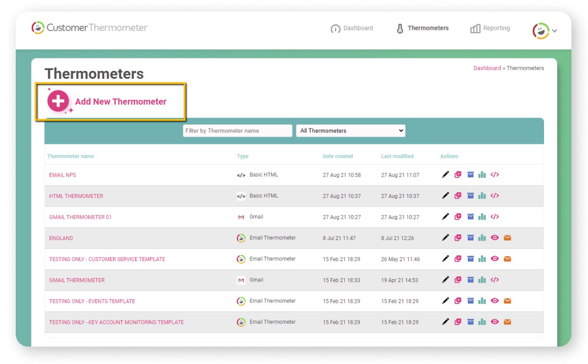588x364 pixels.
Task: Duplicate EVENTS TEMPLATE using copy icon
Action: point(458,301)
